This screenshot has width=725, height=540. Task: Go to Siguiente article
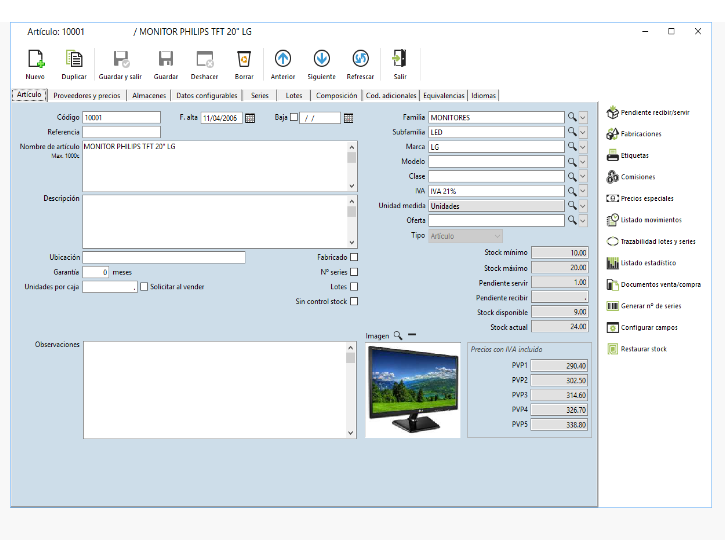point(322,59)
